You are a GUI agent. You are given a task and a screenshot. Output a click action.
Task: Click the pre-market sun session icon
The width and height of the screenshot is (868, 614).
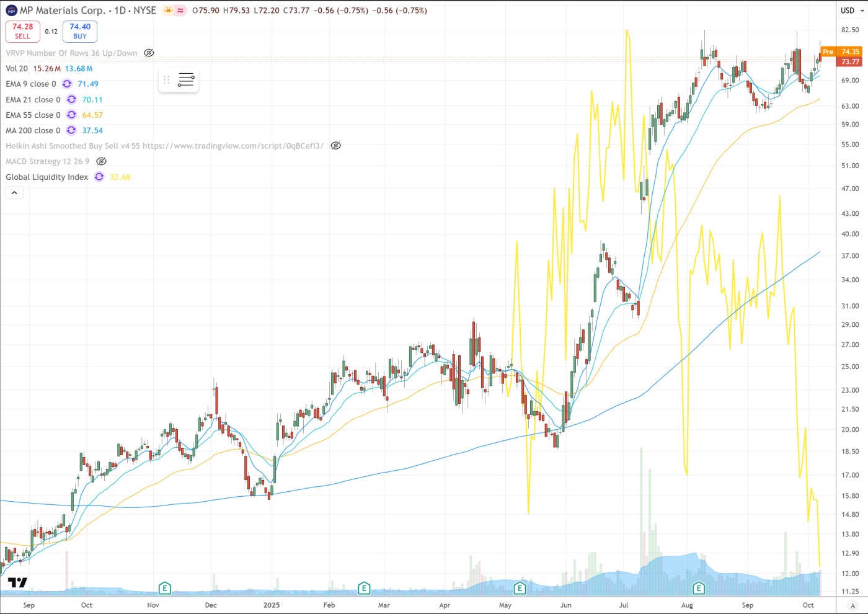point(168,11)
